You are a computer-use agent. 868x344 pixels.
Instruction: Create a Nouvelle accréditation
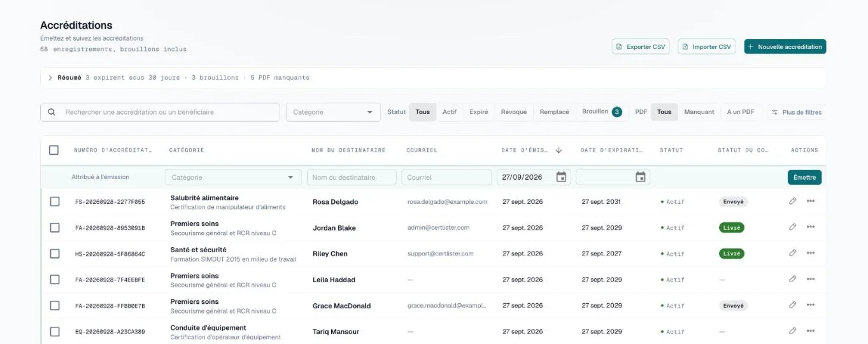pyautogui.click(x=785, y=47)
